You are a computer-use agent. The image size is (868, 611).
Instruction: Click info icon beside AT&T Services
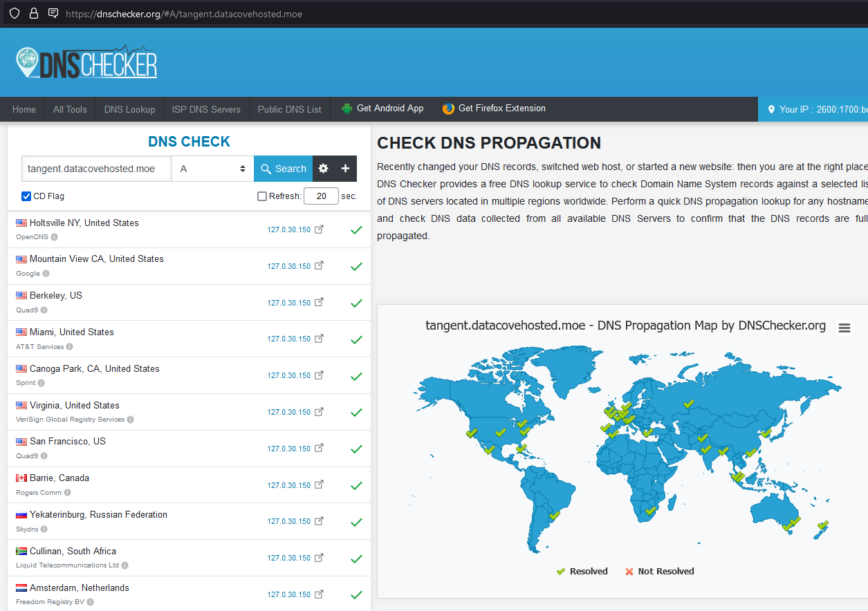[x=70, y=347]
